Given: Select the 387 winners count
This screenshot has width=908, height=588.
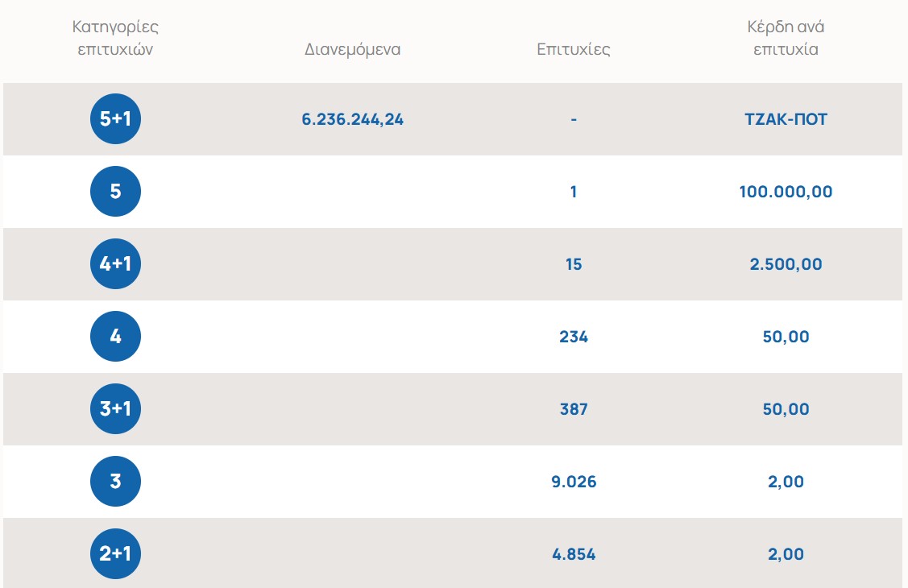Looking at the screenshot, I should tap(574, 409).
